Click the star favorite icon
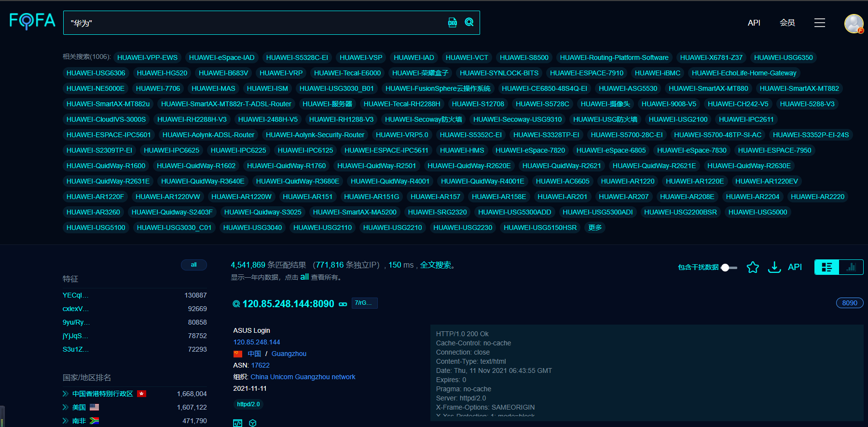868x427 pixels. click(753, 267)
